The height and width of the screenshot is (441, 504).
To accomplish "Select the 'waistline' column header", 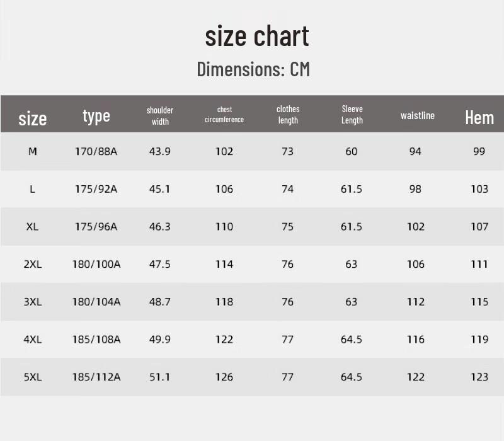I will click(x=418, y=115).
